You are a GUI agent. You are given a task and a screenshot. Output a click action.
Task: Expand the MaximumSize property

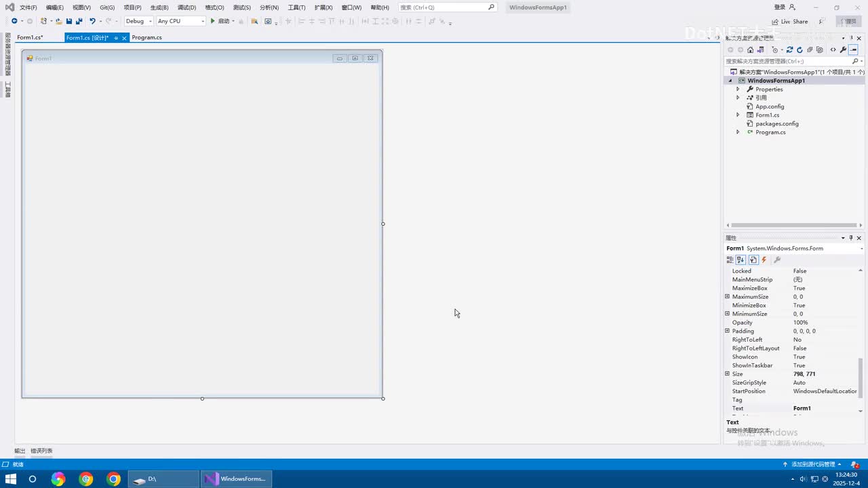pyautogui.click(x=728, y=297)
